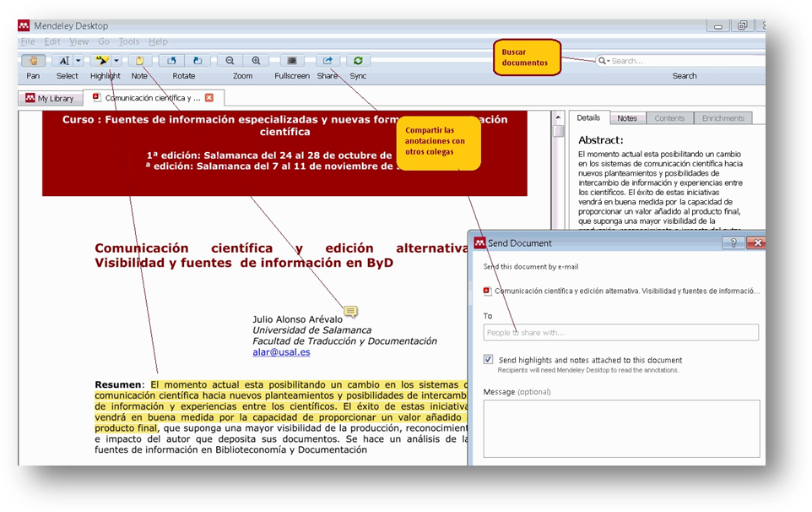The width and height of the screenshot is (812, 512).
Task: Open the Notes side tab
Action: point(627,118)
